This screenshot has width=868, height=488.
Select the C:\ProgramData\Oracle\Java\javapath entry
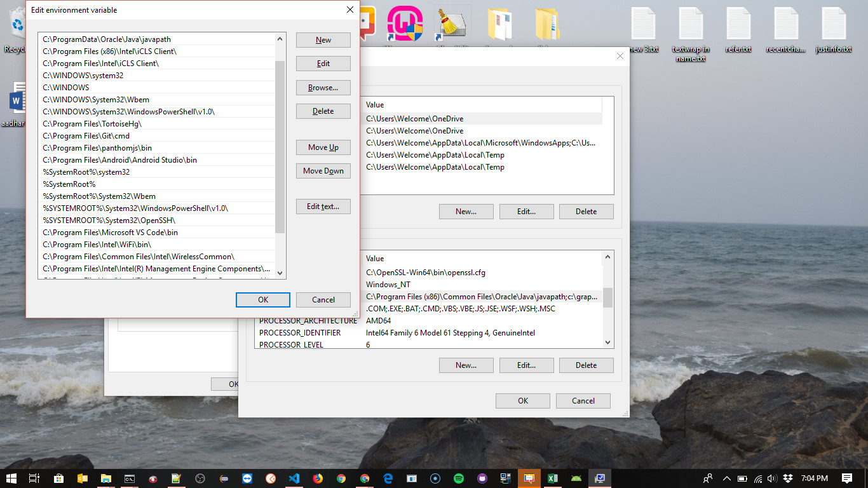[x=157, y=39]
